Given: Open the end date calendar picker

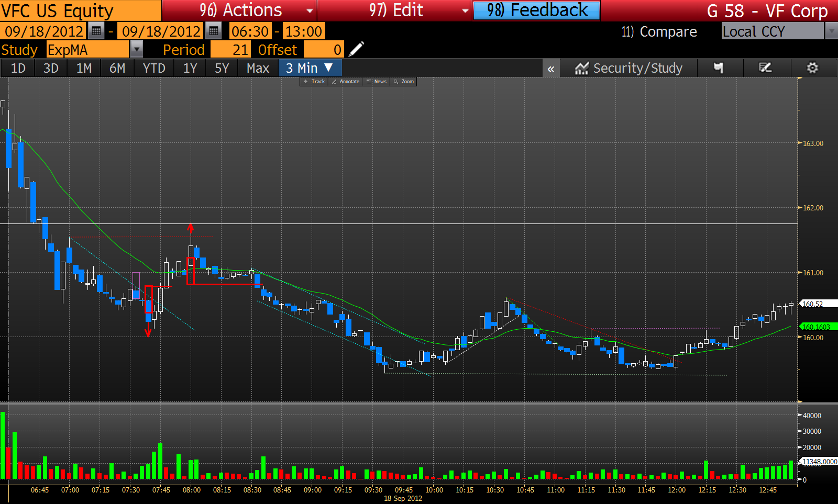Looking at the screenshot, I should click(x=213, y=31).
